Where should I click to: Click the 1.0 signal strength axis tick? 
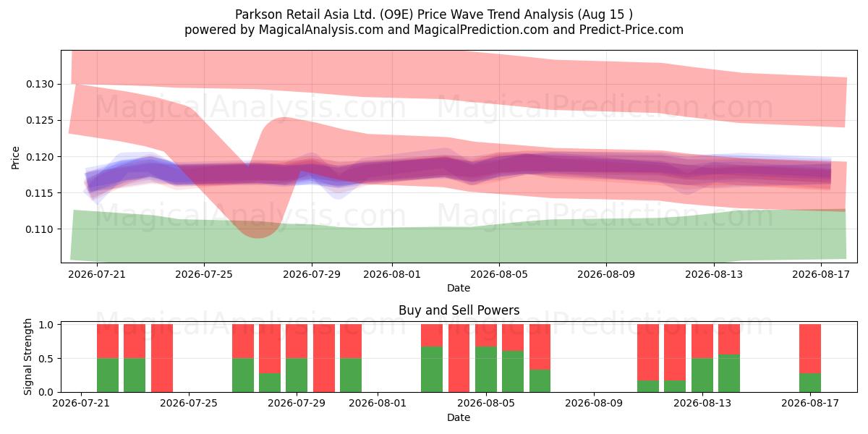coord(47,325)
